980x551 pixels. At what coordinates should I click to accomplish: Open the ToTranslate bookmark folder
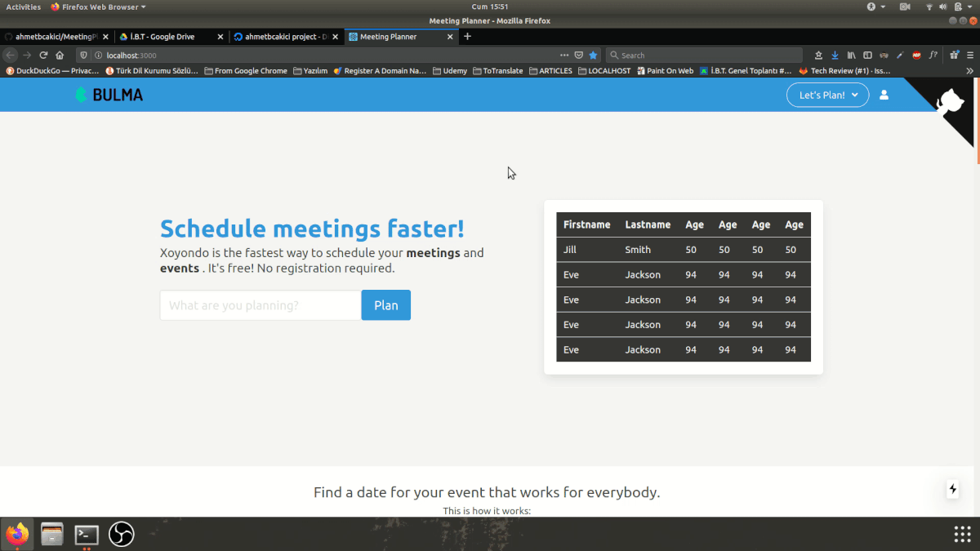[498, 71]
